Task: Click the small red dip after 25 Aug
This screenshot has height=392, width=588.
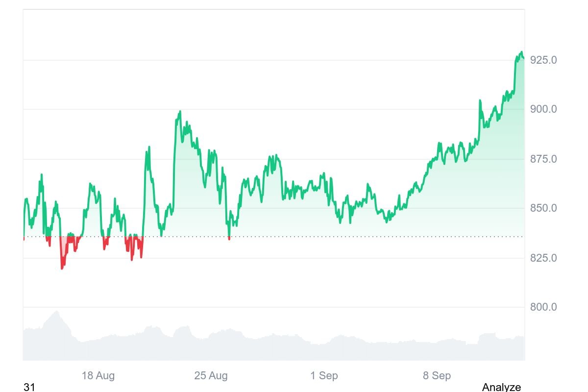Action: point(229,238)
